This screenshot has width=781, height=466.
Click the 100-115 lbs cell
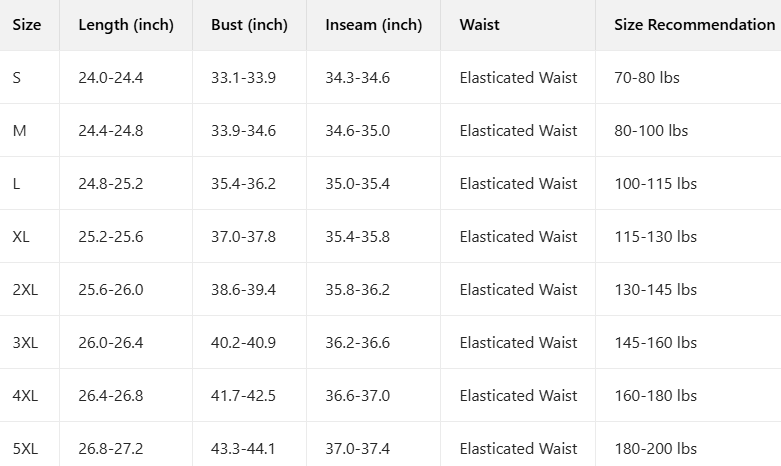655,184
